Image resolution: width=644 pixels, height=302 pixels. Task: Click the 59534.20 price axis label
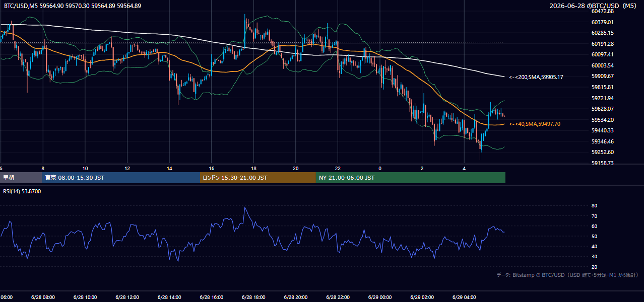[x=602, y=120]
